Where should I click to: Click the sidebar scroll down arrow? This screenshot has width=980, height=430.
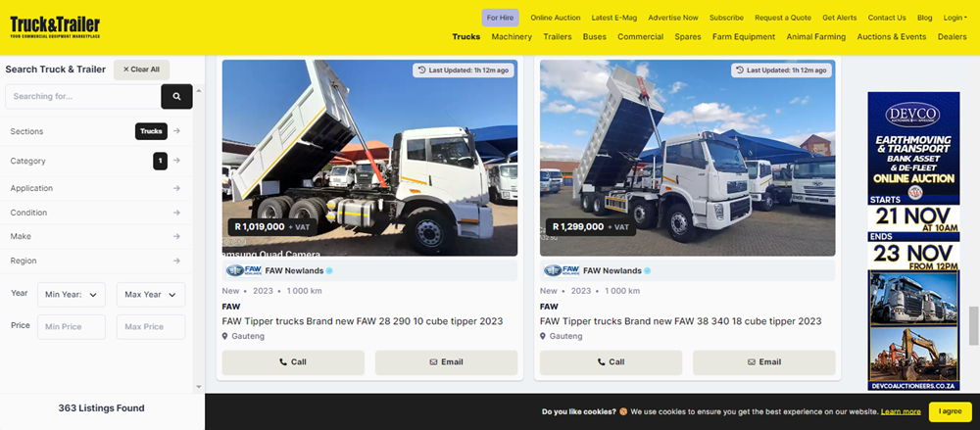pos(199,387)
